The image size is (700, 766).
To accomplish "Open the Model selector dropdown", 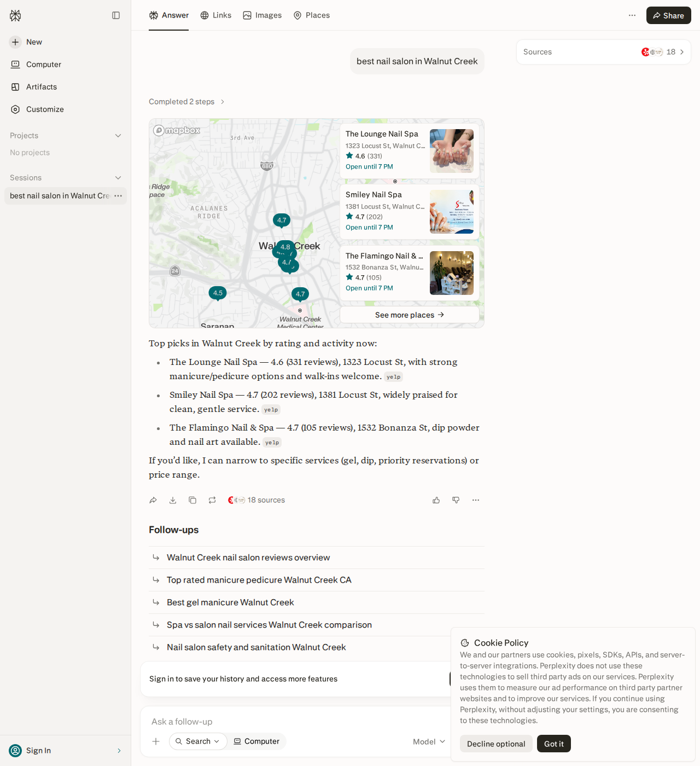I will click(x=429, y=741).
